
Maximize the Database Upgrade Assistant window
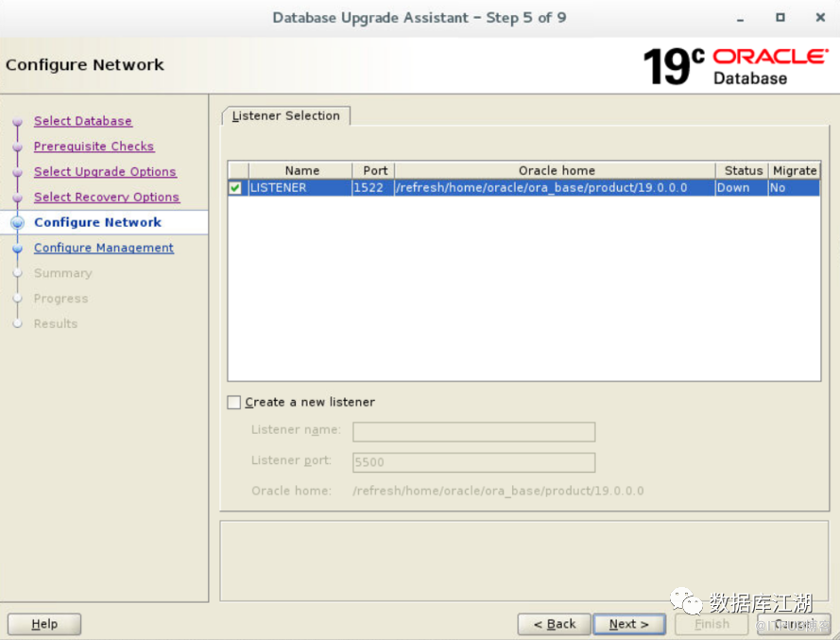coord(780,17)
